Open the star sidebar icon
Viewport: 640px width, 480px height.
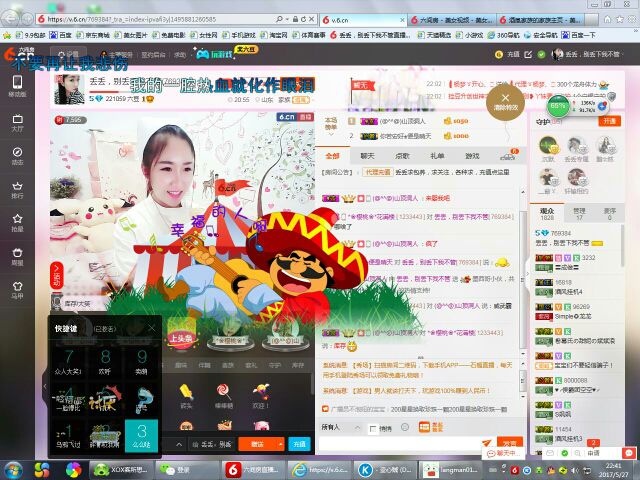click(x=17, y=223)
